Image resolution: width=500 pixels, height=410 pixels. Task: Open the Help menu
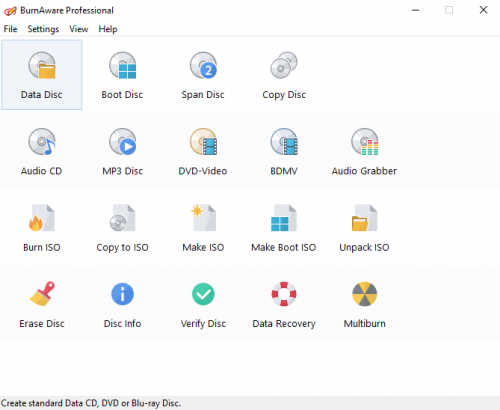pos(108,29)
